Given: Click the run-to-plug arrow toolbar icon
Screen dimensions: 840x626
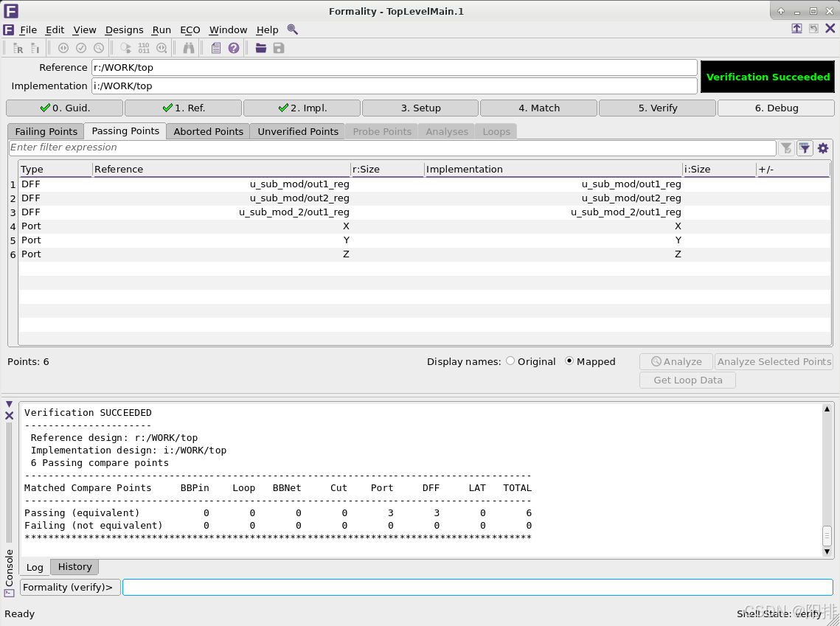Looking at the screenshot, I should pos(126,48).
